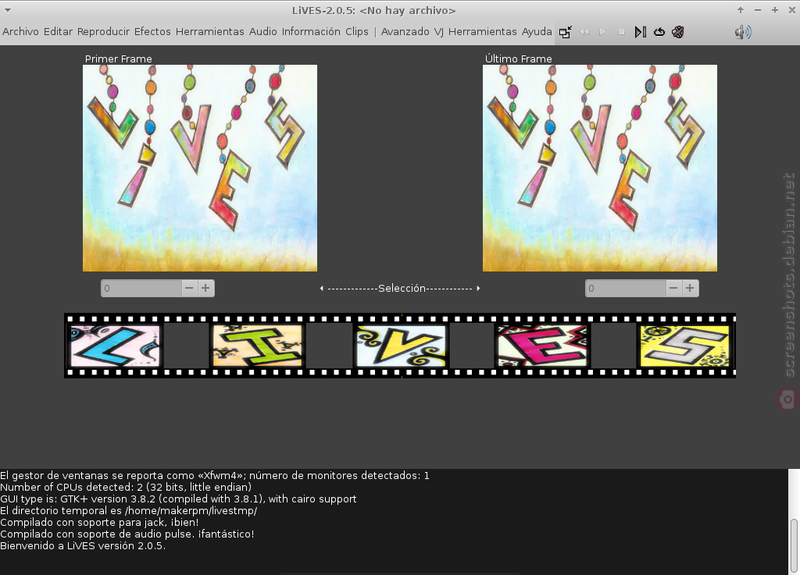The width and height of the screenshot is (800, 575).
Task: Click the blue L filmstrip frame
Action: (x=115, y=346)
